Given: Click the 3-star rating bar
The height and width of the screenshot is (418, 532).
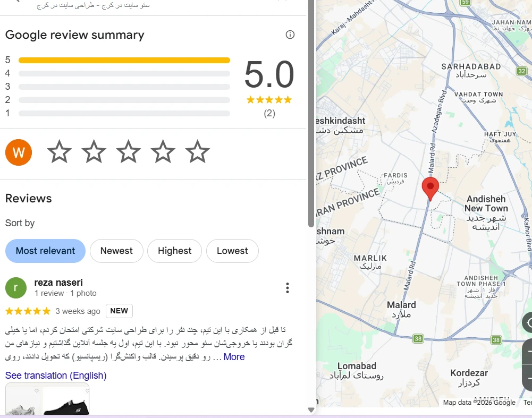Looking at the screenshot, I should [124, 87].
